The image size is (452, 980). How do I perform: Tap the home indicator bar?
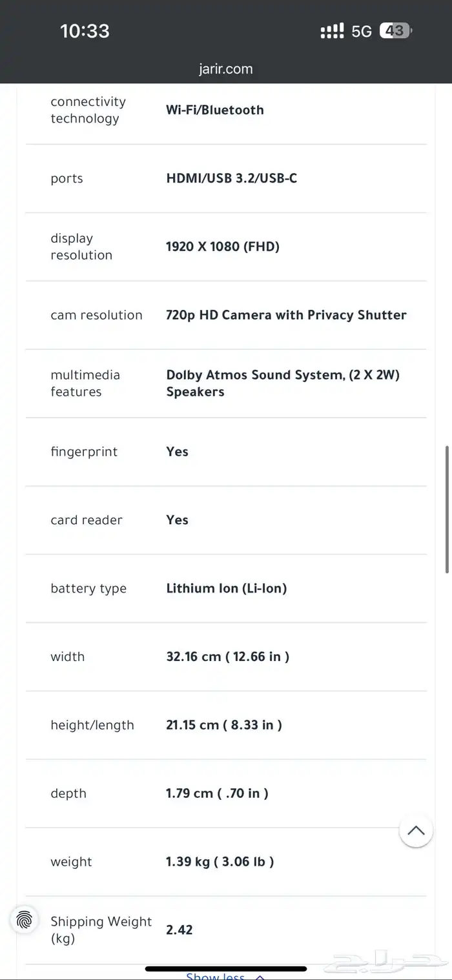click(x=226, y=968)
